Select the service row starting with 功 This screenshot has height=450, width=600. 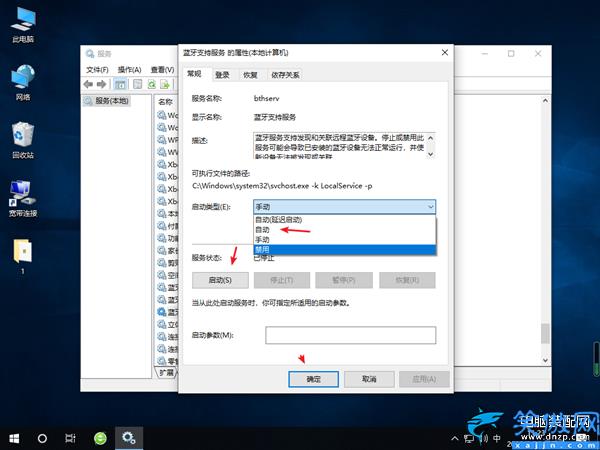tap(168, 238)
